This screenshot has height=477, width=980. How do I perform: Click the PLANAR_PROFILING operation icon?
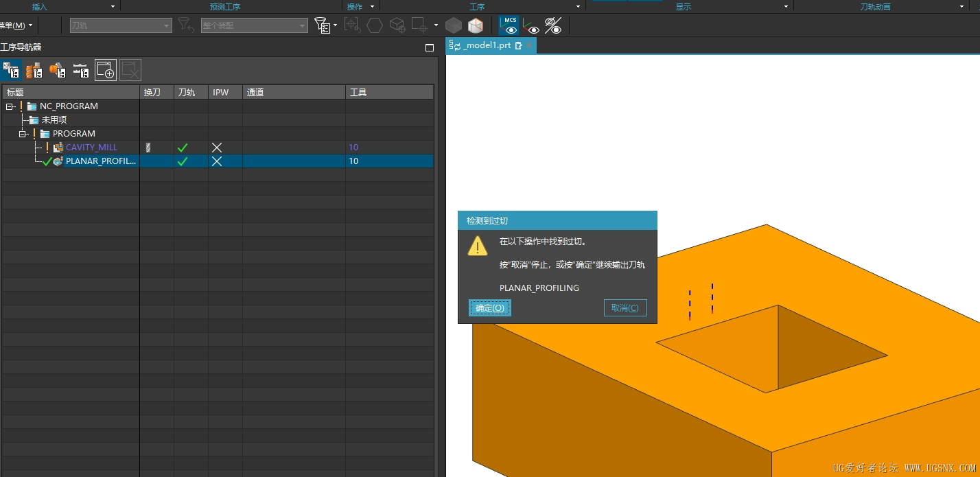point(58,161)
